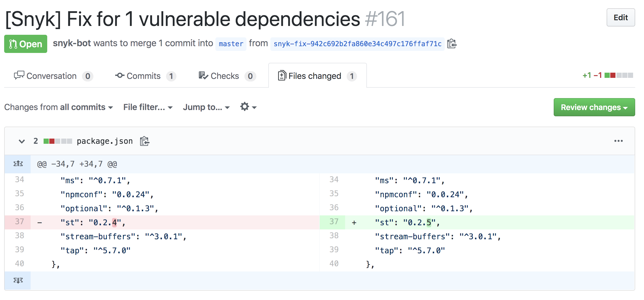
Task: Open the snyk-fix source branch link
Action: coord(357,44)
